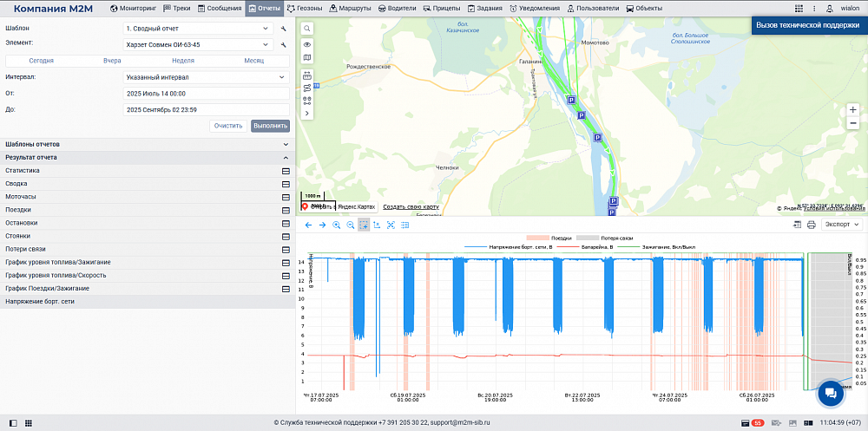Open the Уведомления tab
Screen dimensions: 868x431
(536, 9)
